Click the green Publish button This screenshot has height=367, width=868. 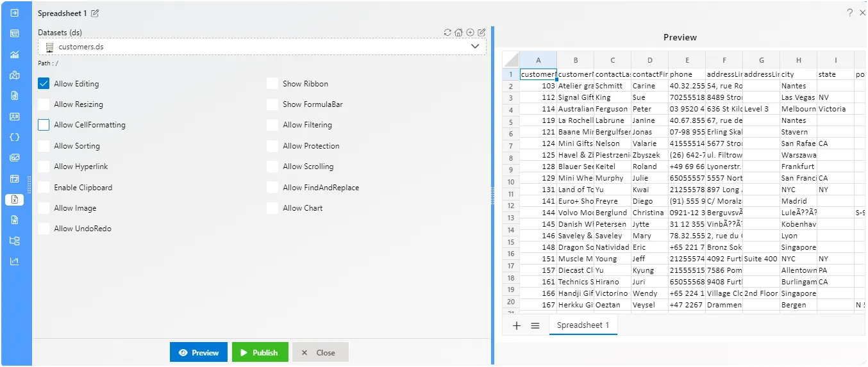point(260,352)
